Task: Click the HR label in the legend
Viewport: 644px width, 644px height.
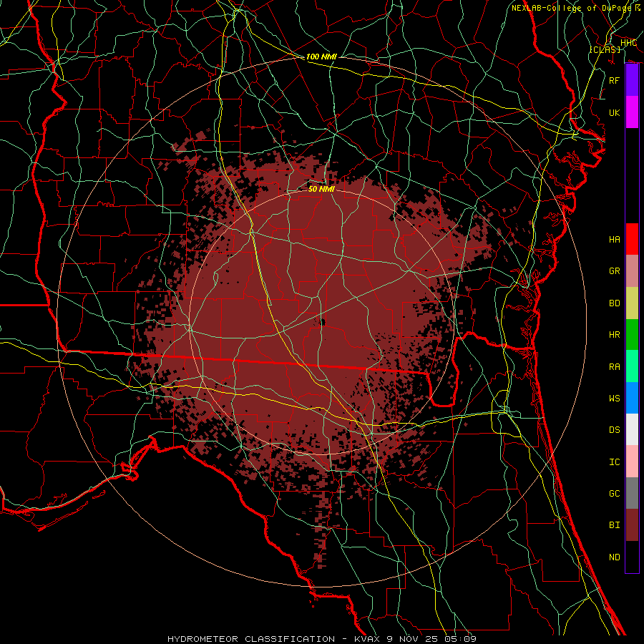Action: point(615,335)
